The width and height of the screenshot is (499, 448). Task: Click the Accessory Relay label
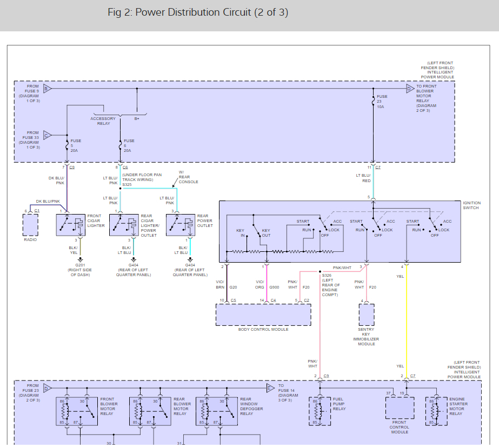click(103, 121)
